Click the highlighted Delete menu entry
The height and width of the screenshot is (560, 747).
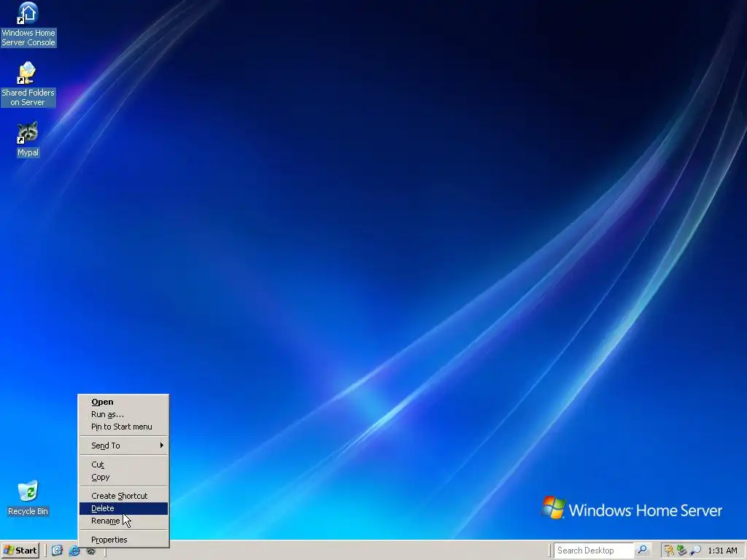tap(123, 508)
